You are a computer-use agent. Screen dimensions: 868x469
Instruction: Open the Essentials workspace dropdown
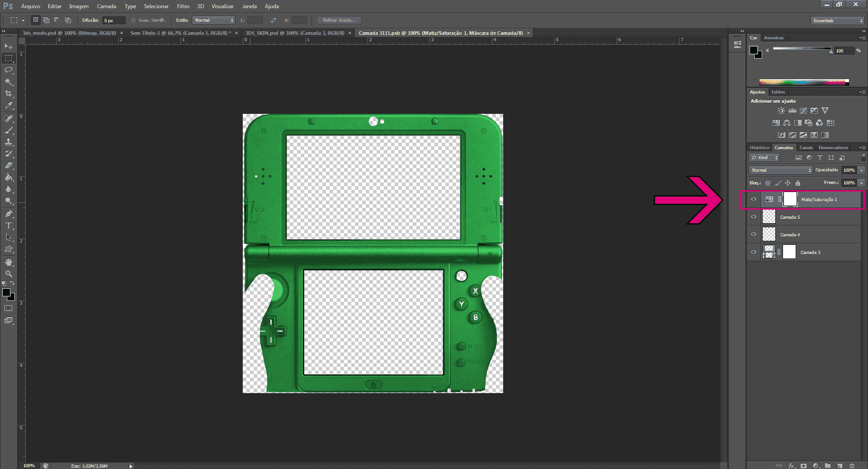click(x=837, y=20)
